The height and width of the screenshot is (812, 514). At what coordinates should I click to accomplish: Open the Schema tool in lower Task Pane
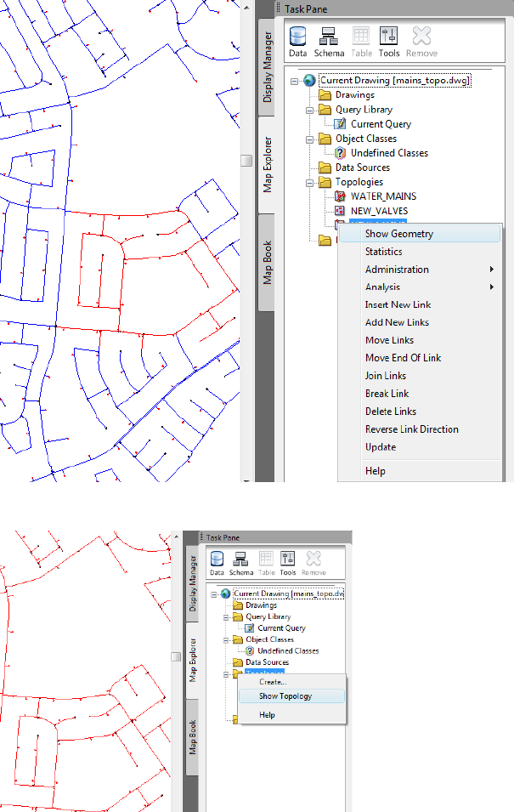click(240, 563)
